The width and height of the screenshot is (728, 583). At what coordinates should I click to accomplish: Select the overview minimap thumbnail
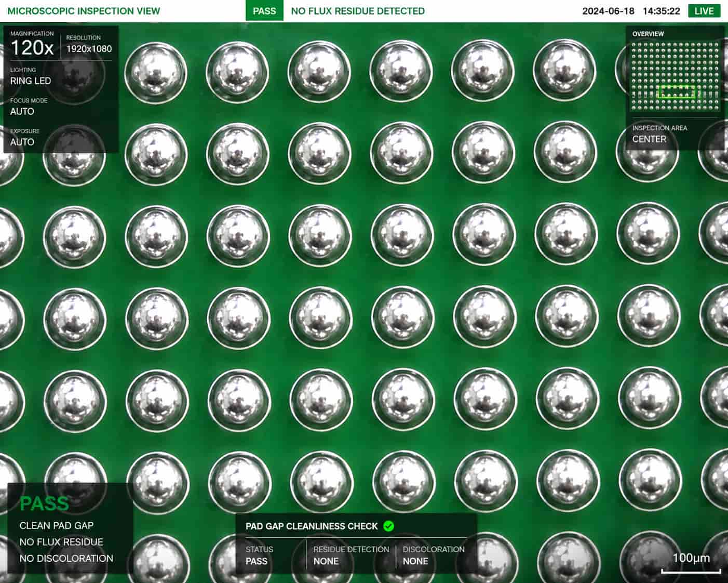(675, 76)
